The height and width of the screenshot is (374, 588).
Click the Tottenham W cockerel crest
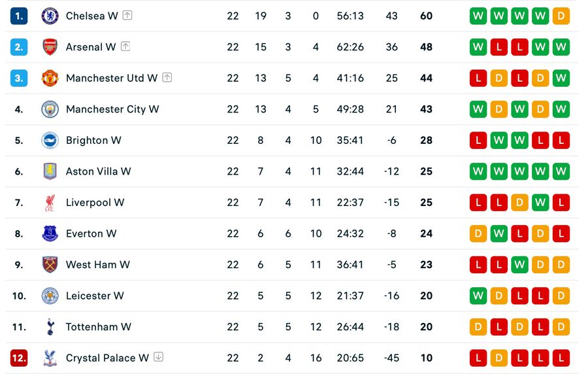coord(50,327)
